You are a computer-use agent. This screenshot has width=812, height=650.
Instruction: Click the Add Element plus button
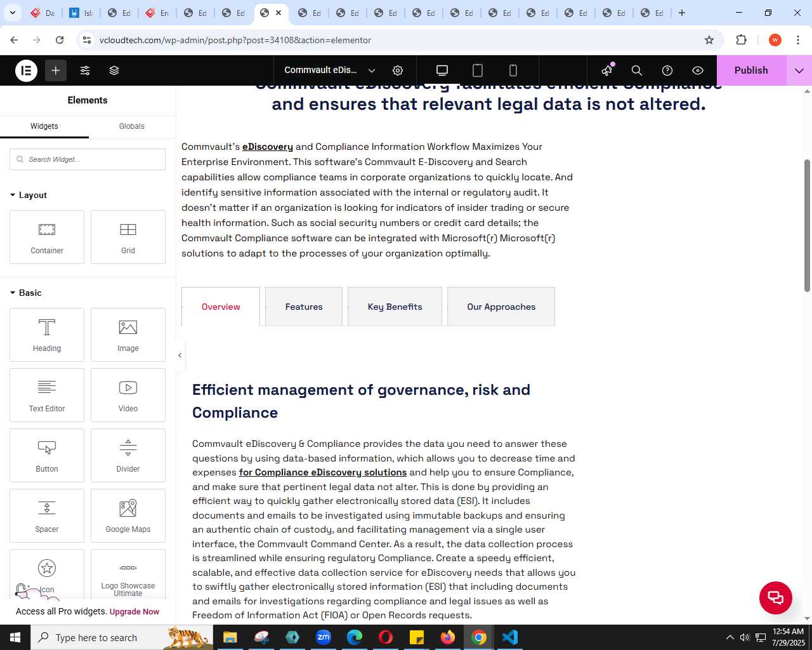(x=56, y=70)
